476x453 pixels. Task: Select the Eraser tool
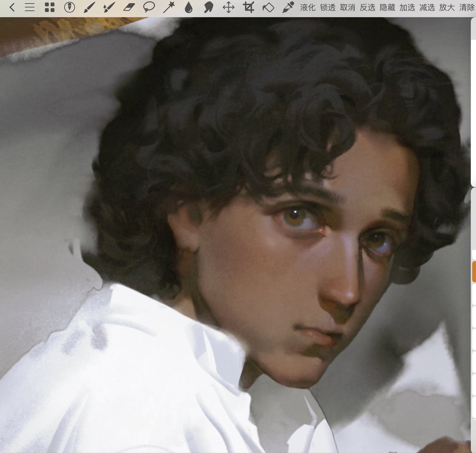pyautogui.click(x=129, y=7)
